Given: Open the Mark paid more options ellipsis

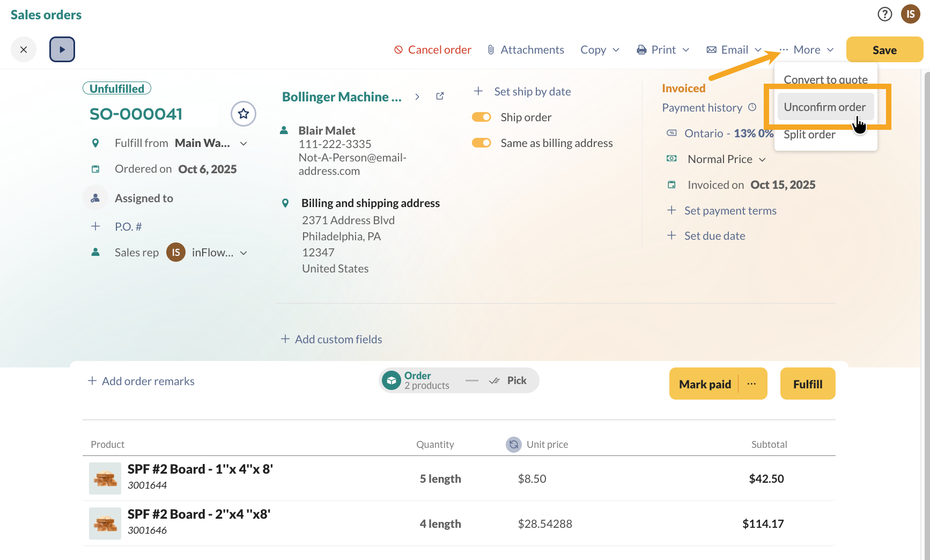Looking at the screenshot, I should pyautogui.click(x=751, y=384).
